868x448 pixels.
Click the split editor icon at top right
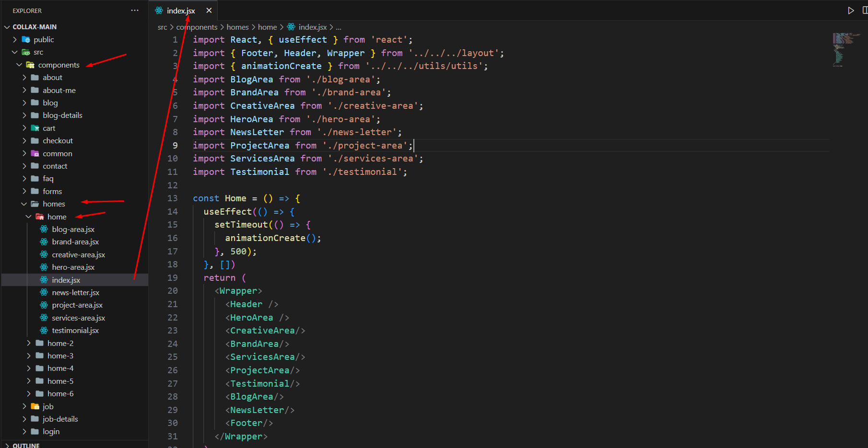click(x=864, y=11)
